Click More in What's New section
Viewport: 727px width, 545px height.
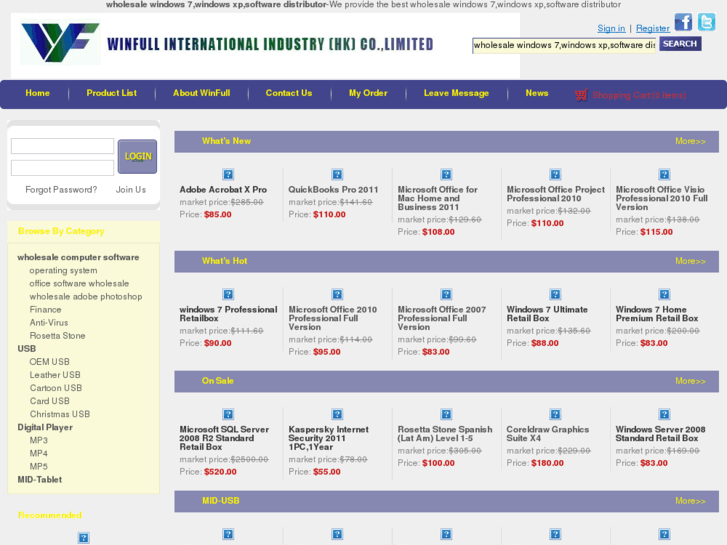[x=690, y=141]
